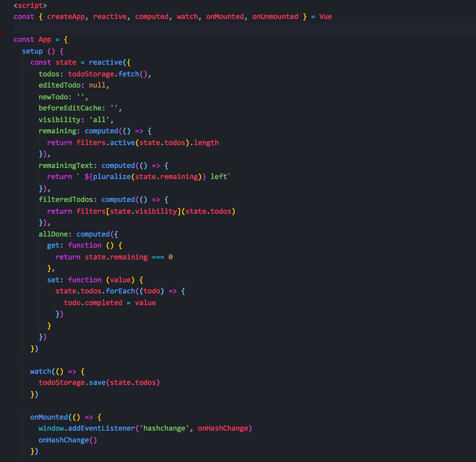This screenshot has width=476, height=462.
Task: Click the 'addEventListener' method
Action: (x=101, y=428)
